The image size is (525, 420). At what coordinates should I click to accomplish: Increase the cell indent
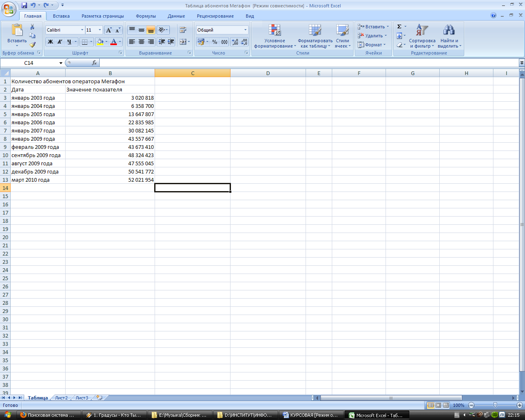[171, 42]
